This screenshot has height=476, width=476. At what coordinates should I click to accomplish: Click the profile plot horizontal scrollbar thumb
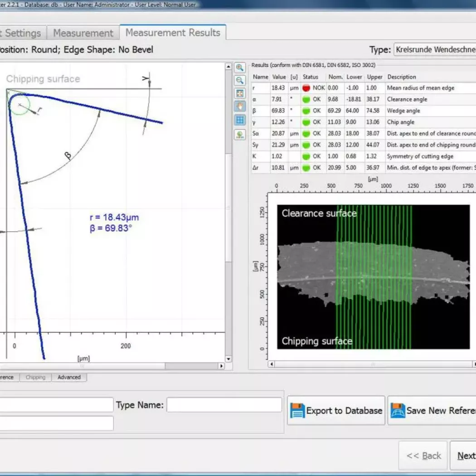82,366
